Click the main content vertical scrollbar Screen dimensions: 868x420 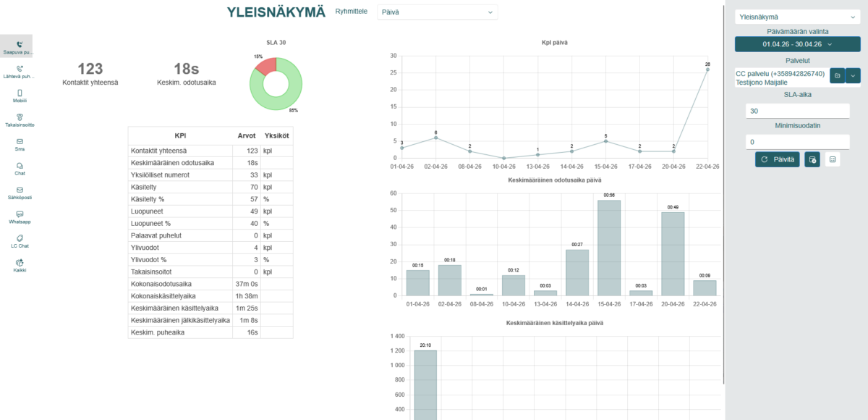click(724, 194)
